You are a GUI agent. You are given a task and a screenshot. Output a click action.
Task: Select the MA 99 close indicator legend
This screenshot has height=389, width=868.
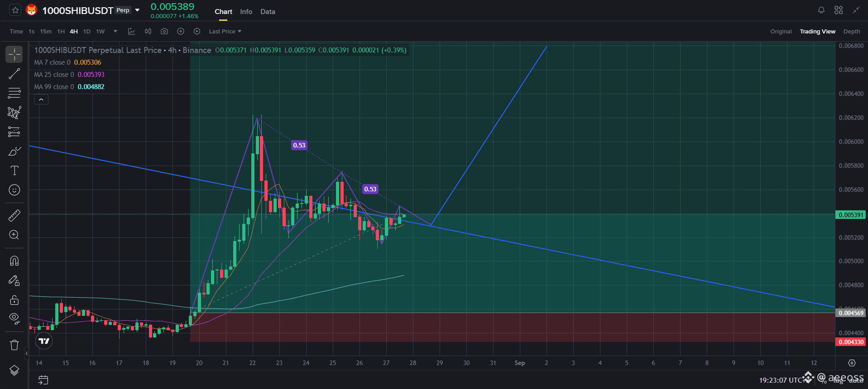[x=69, y=87]
